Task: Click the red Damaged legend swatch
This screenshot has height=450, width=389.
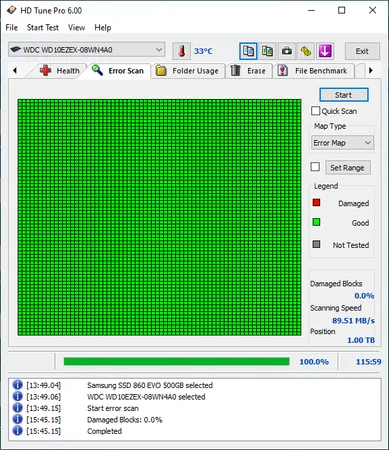Action: coord(316,202)
